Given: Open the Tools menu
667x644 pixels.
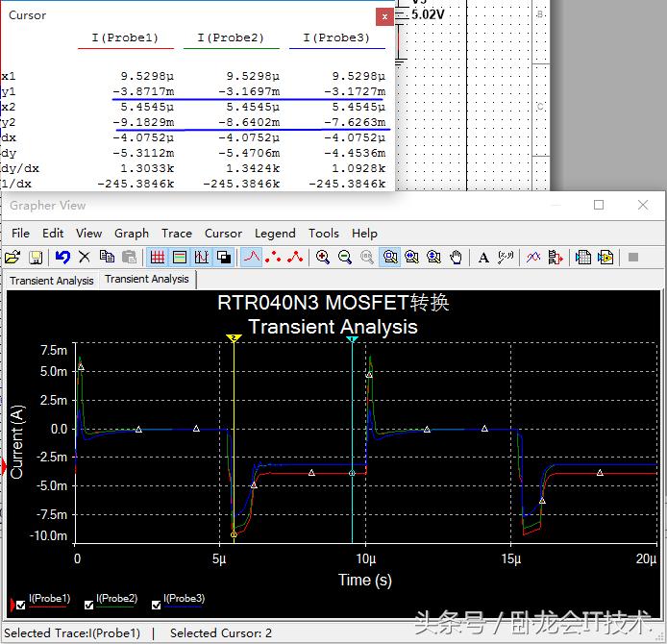Looking at the screenshot, I should click(324, 233).
